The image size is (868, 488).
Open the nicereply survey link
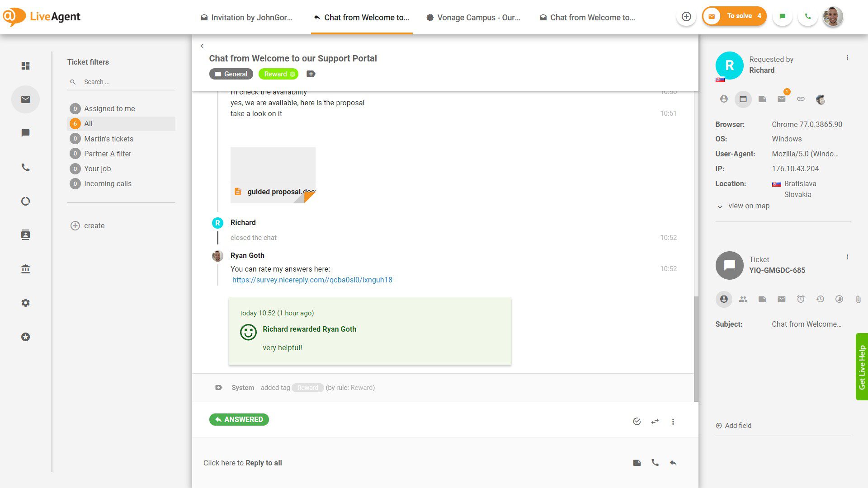coord(312,280)
